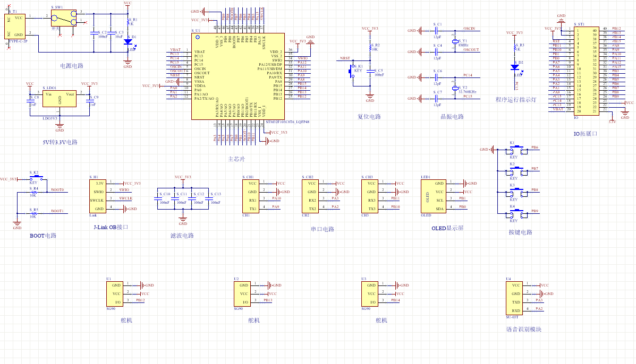Click key switch K2 connected to PB7
Screen dimensions: 636x364
pos(517,172)
